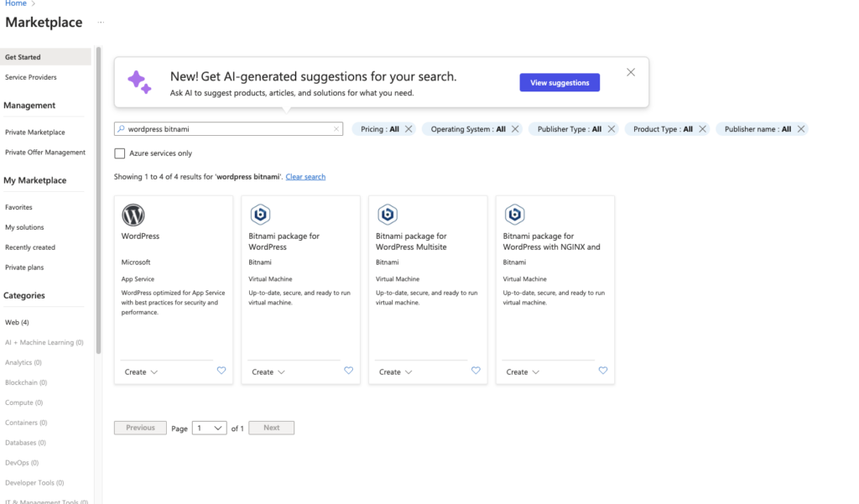Screen dimensions: 859x504
Task: Select the Analytics (0) category
Action: point(23,362)
